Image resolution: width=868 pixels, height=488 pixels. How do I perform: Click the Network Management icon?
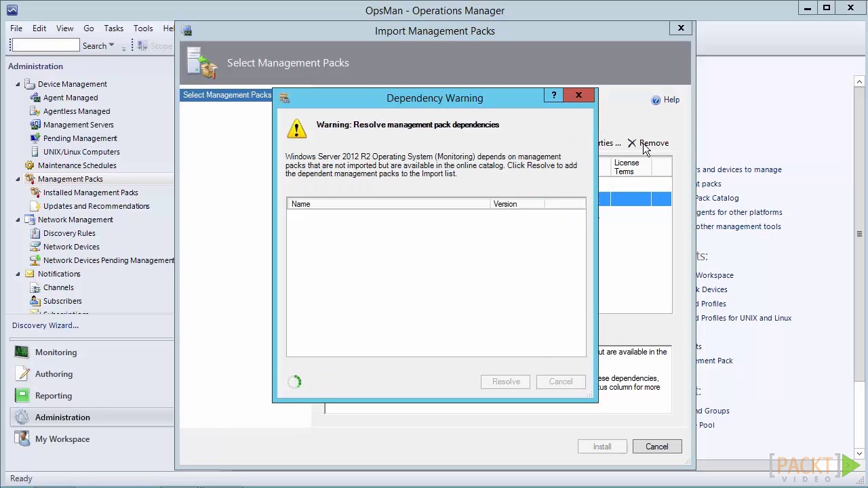[x=30, y=220]
